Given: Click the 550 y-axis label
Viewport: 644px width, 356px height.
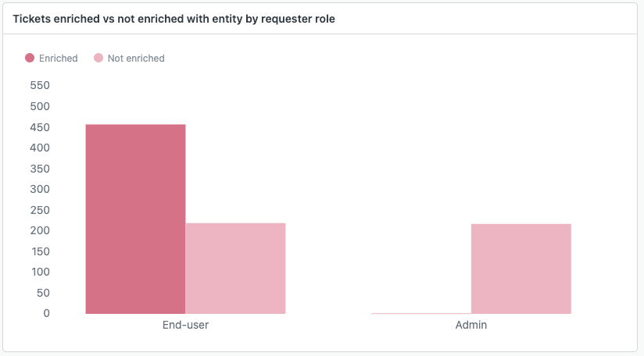Looking at the screenshot, I should click(x=40, y=85).
